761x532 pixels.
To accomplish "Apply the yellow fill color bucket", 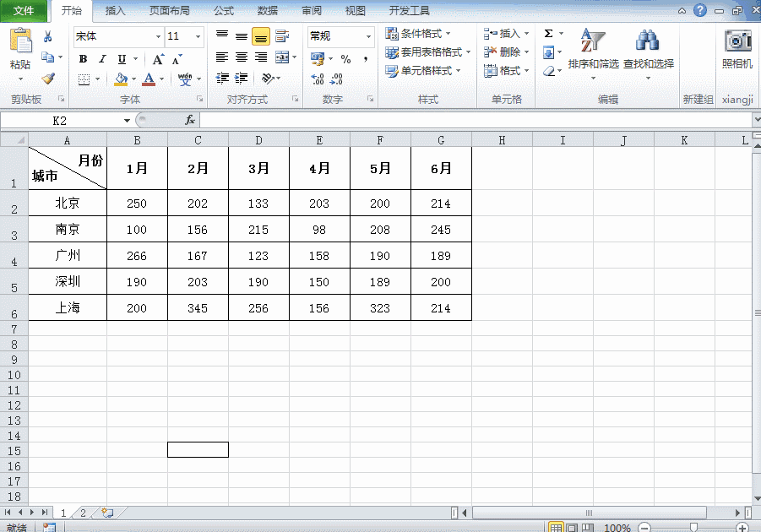I will [x=121, y=79].
